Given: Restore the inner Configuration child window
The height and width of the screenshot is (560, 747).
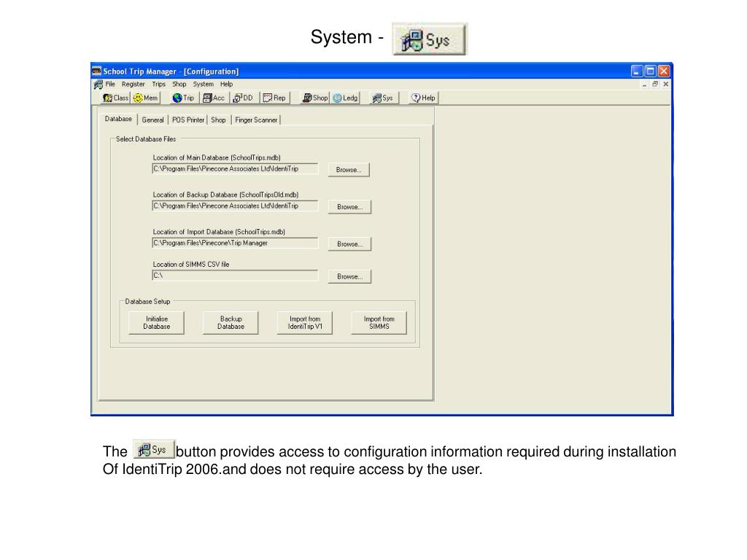Looking at the screenshot, I should (x=655, y=85).
